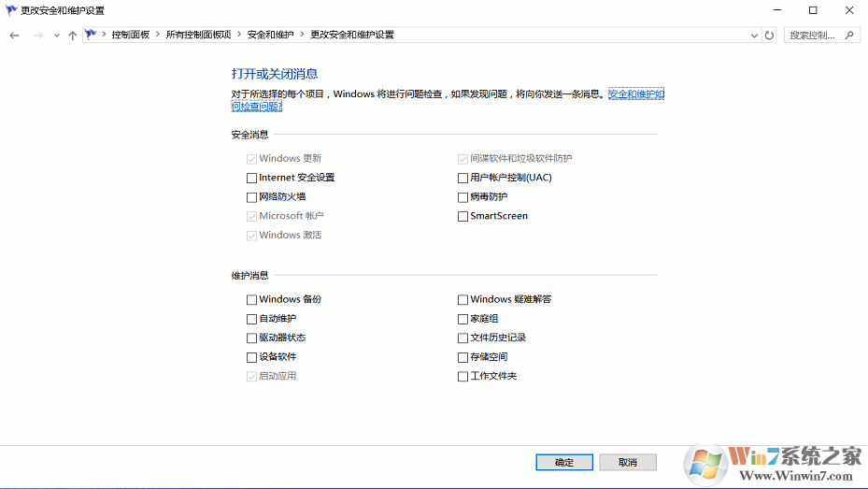The height and width of the screenshot is (489, 868).
Task: Toggle 用户帐户控制(UAC) checkbox
Action: click(462, 178)
